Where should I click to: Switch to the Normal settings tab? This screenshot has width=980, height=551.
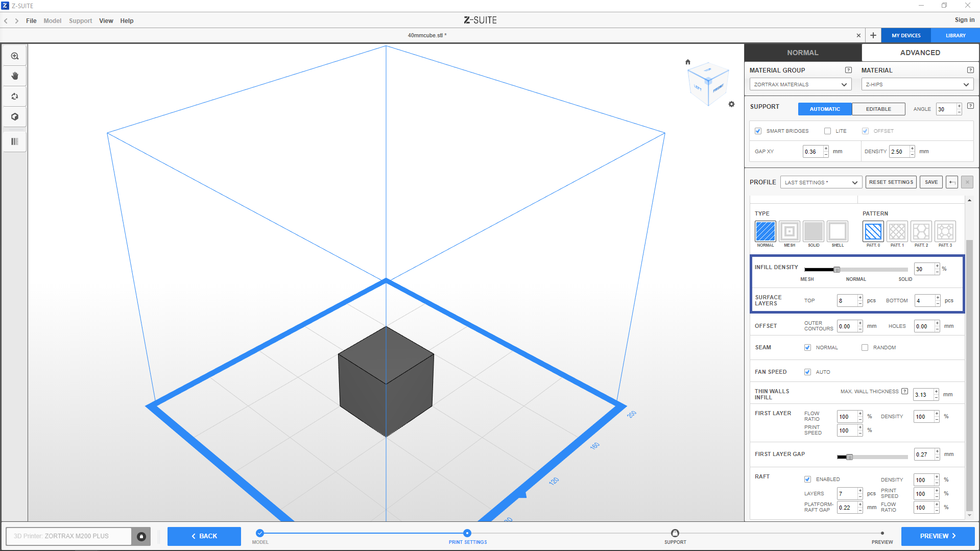(x=802, y=53)
